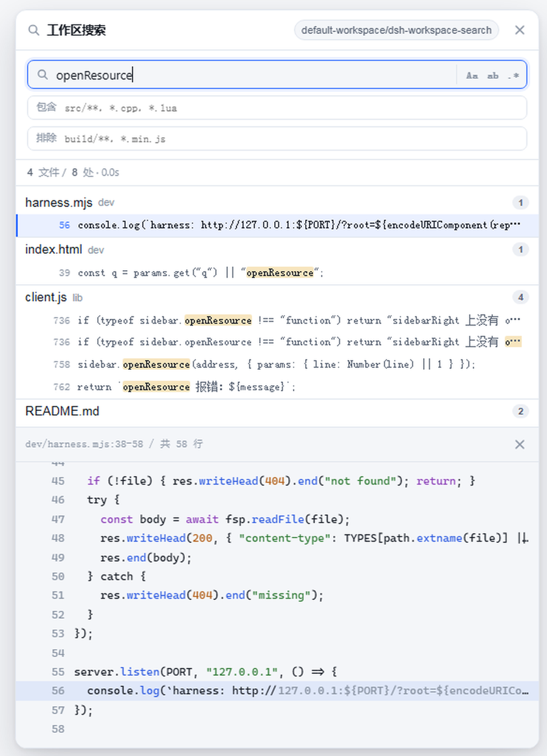Click preview line 48 content-type code

[x=314, y=539]
